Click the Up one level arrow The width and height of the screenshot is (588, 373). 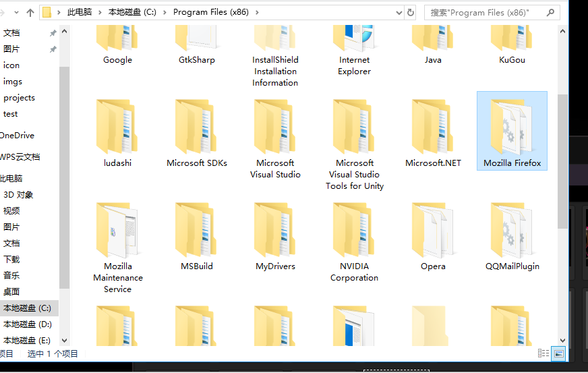click(30, 13)
